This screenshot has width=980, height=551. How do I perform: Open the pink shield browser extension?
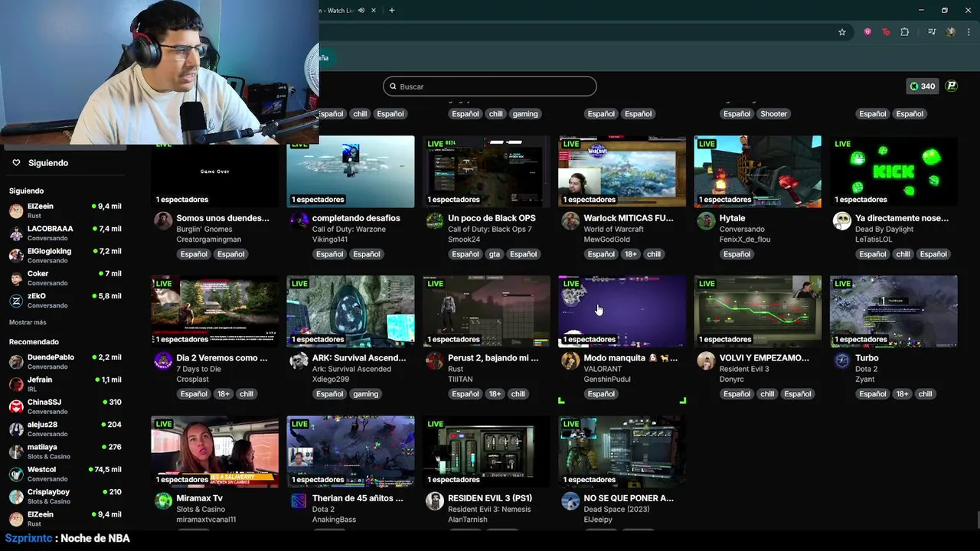pos(867,32)
